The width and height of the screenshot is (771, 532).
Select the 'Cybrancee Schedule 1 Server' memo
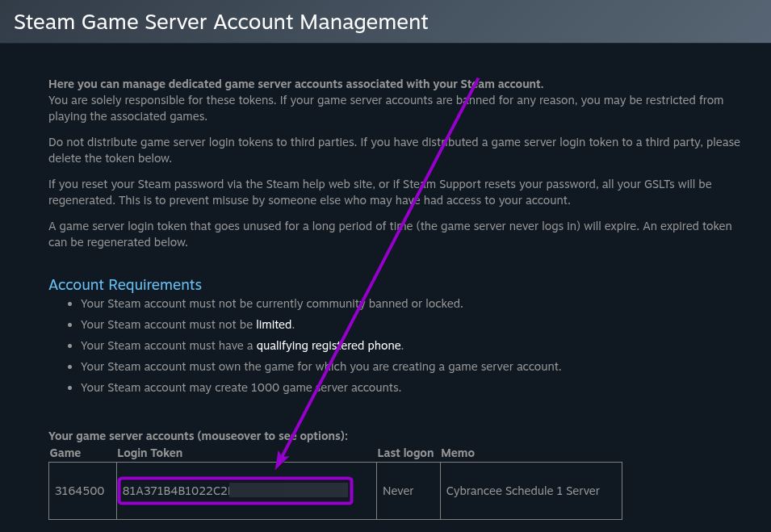[522, 491]
